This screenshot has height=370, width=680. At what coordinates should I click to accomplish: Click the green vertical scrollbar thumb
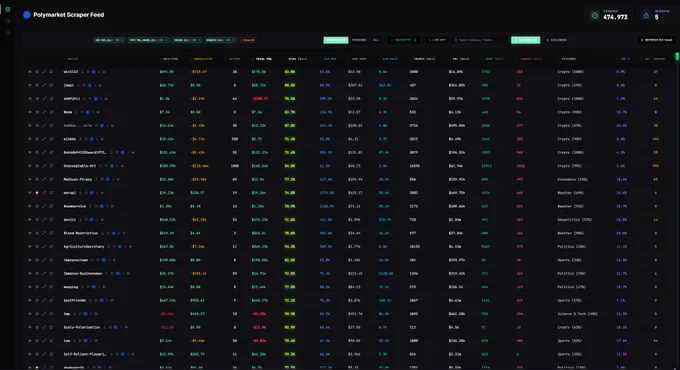pos(677,56)
